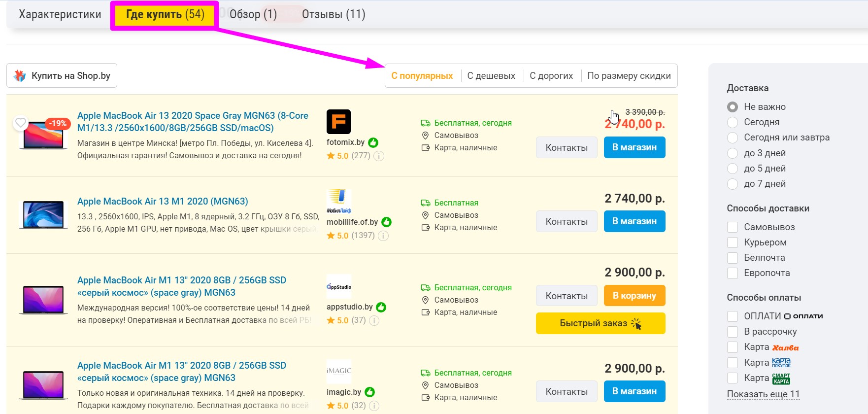The width and height of the screenshot is (868, 414).
Task: Click Контакты for mobillife.of.by
Action: [567, 221]
